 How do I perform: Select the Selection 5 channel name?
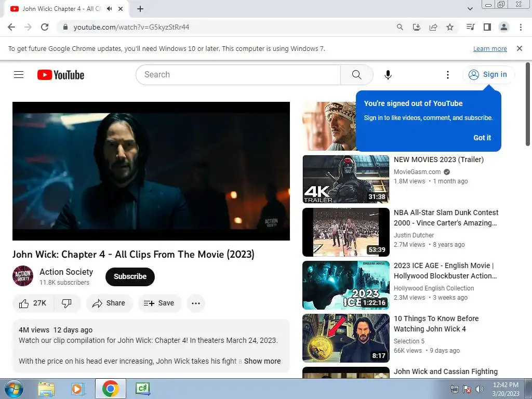(409, 341)
